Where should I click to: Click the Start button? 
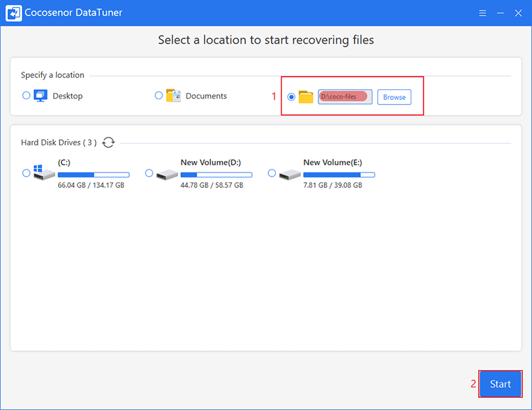point(501,384)
